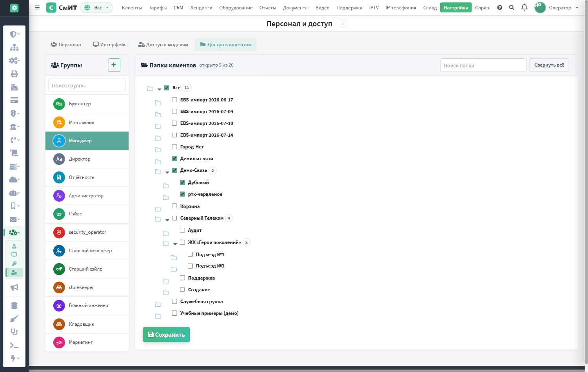
Task: Open the Оператор user dropdown
Action: coord(557,7)
